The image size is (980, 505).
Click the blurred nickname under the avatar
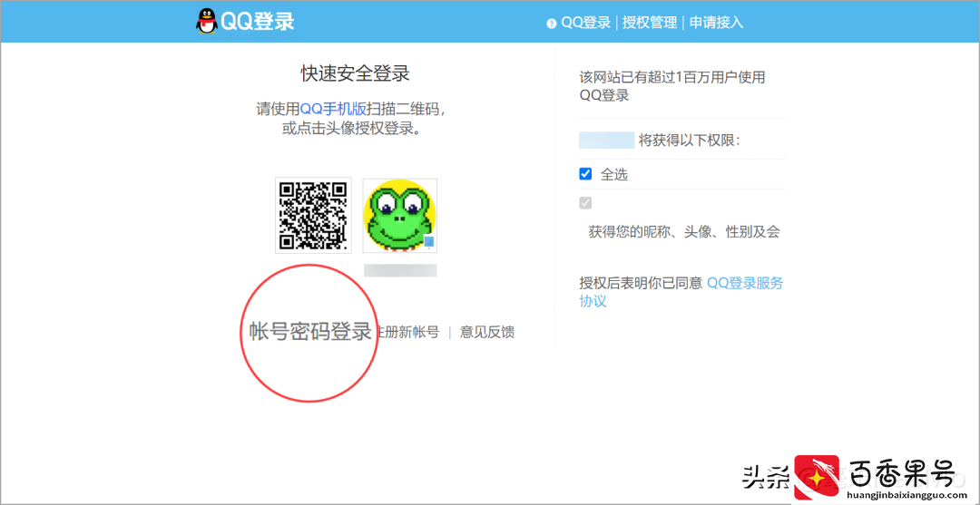[x=400, y=270]
